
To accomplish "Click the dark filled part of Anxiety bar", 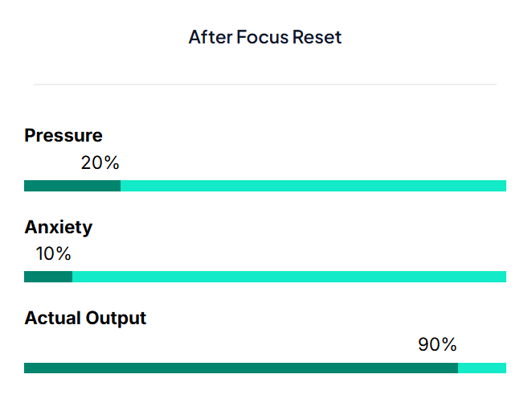I will click(x=48, y=277).
